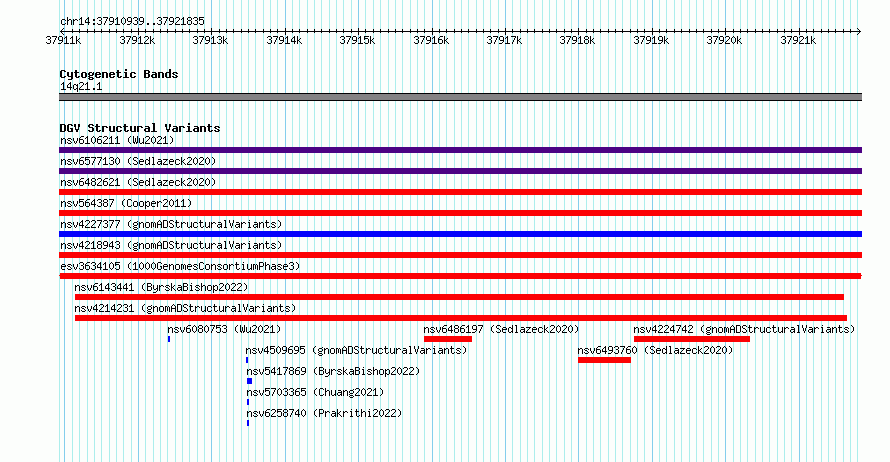Image resolution: width=890 pixels, height=462 pixels.
Task: Open nsv4224742 (gnomADStructuralVariants) label
Action: [744, 329]
